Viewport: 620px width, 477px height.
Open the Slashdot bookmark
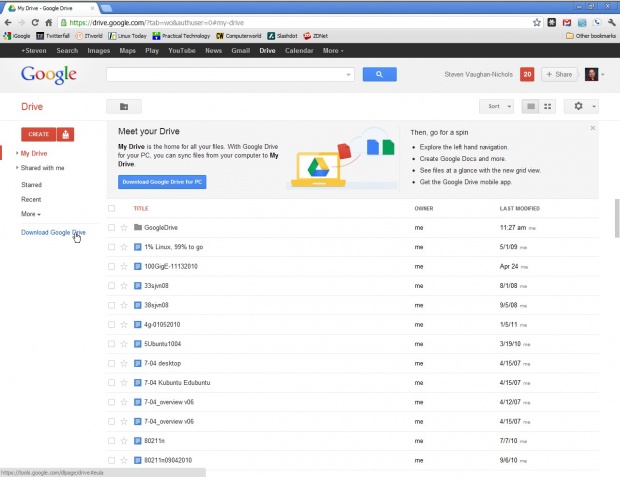(282, 36)
